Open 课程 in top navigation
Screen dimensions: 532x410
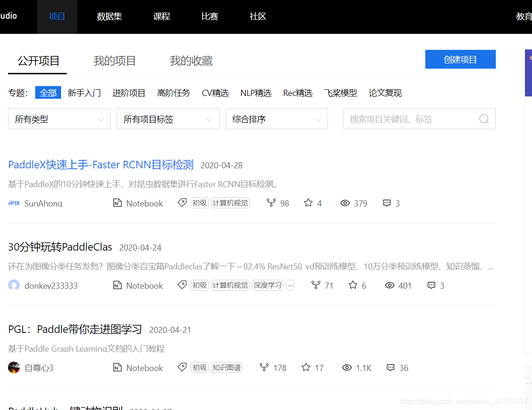tap(162, 16)
